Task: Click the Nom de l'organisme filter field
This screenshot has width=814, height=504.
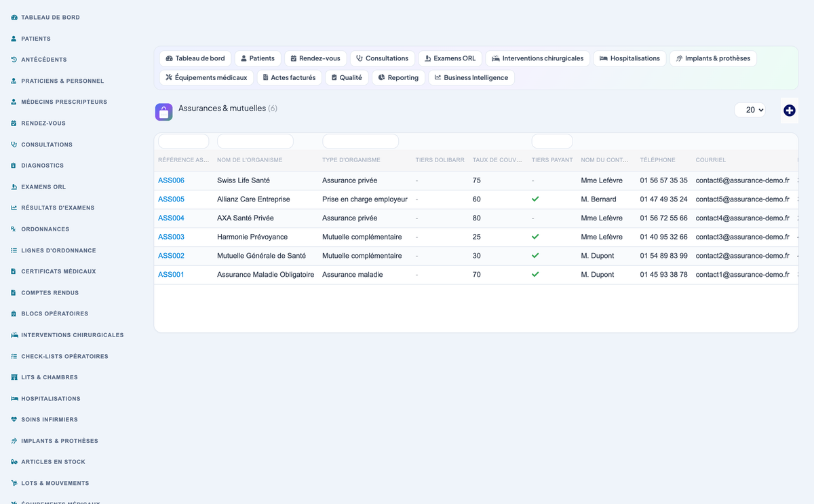Action: pos(255,141)
